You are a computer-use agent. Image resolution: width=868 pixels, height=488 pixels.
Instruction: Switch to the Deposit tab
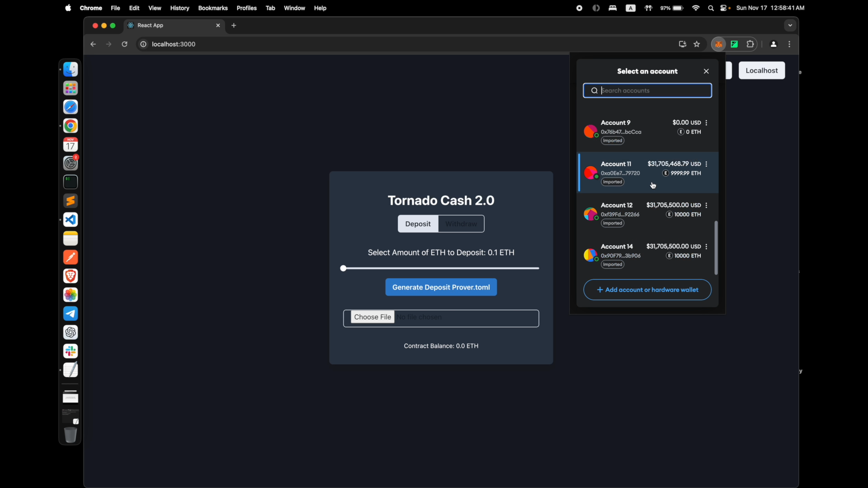point(418,224)
